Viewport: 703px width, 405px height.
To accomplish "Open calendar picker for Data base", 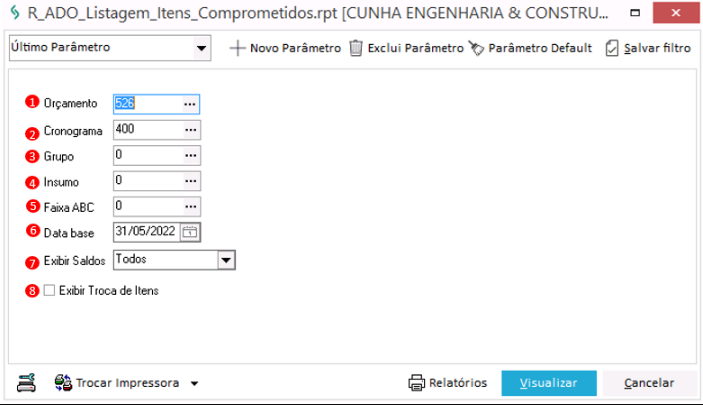I will tap(190, 232).
